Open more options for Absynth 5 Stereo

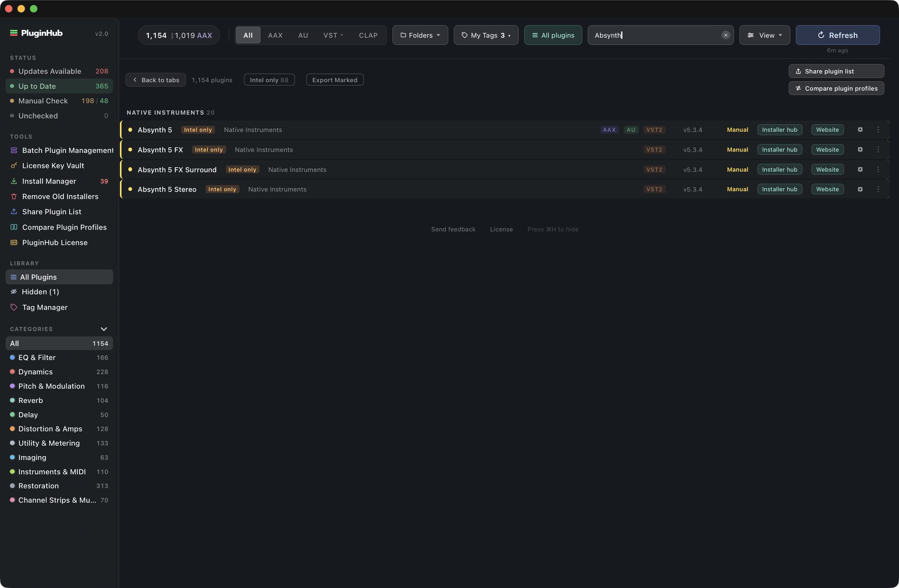(x=878, y=189)
